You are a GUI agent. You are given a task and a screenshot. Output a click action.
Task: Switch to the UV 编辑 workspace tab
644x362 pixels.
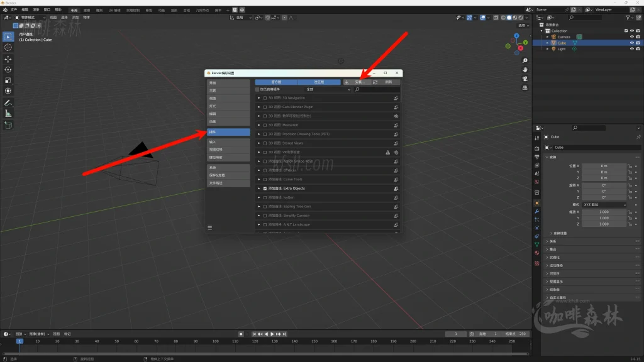click(x=114, y=10)
